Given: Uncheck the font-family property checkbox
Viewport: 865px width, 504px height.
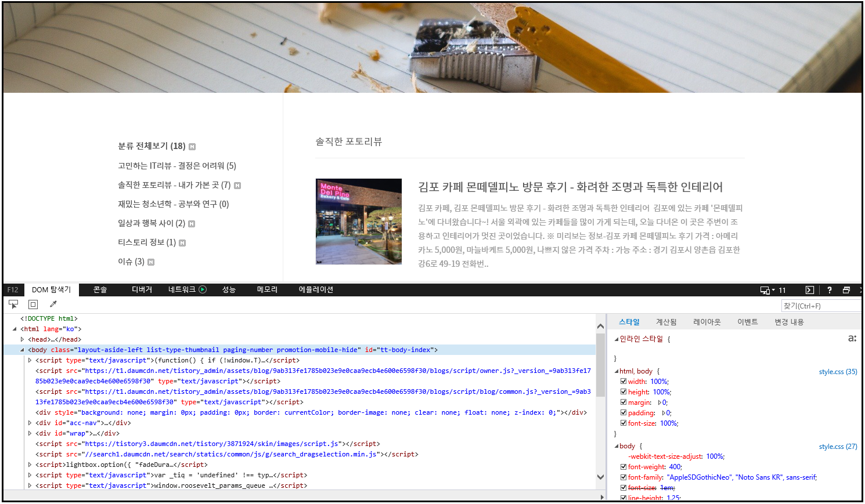Looking at the screenshot, I should pos(623,477).
